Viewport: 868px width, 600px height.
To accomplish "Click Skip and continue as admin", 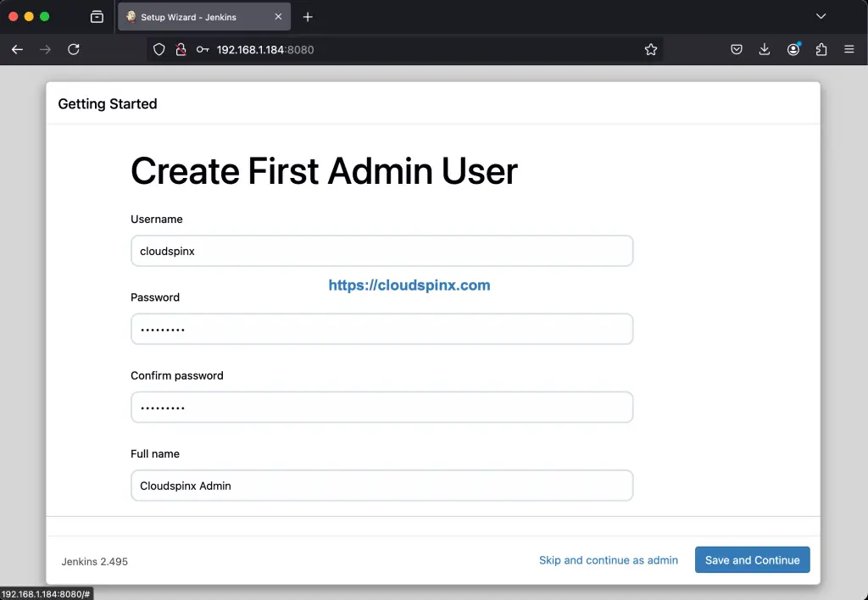I will click(x=609, y=559).
